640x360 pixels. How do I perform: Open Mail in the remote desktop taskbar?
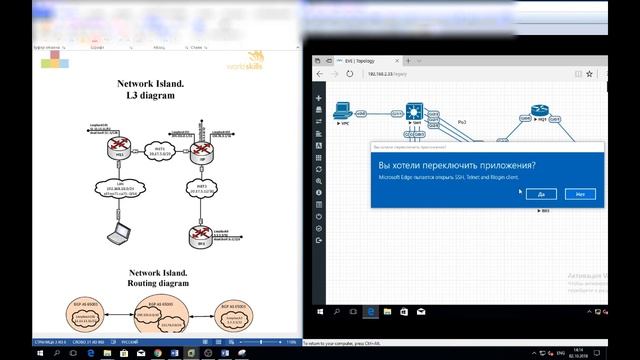(421, 312)
